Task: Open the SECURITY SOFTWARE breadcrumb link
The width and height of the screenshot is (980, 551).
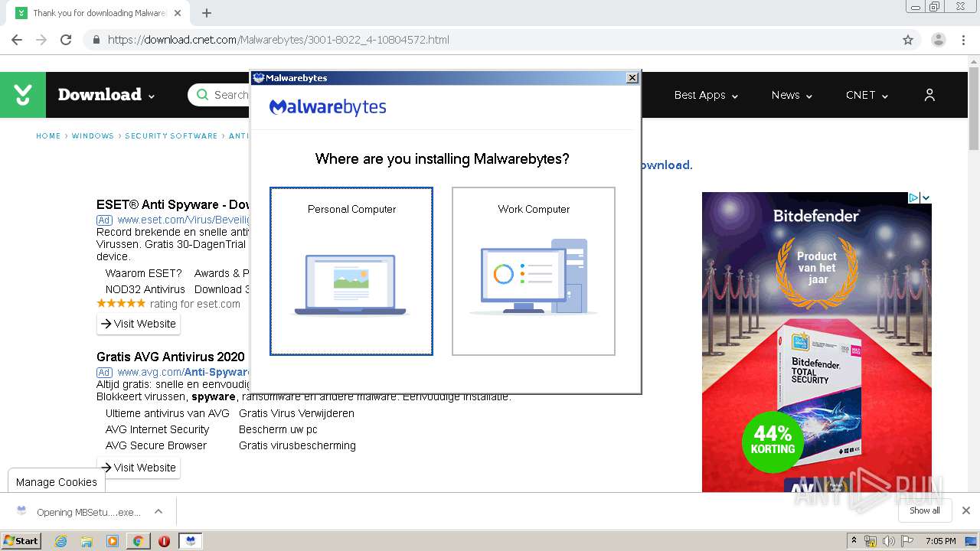Action: (x=171, y=136)
